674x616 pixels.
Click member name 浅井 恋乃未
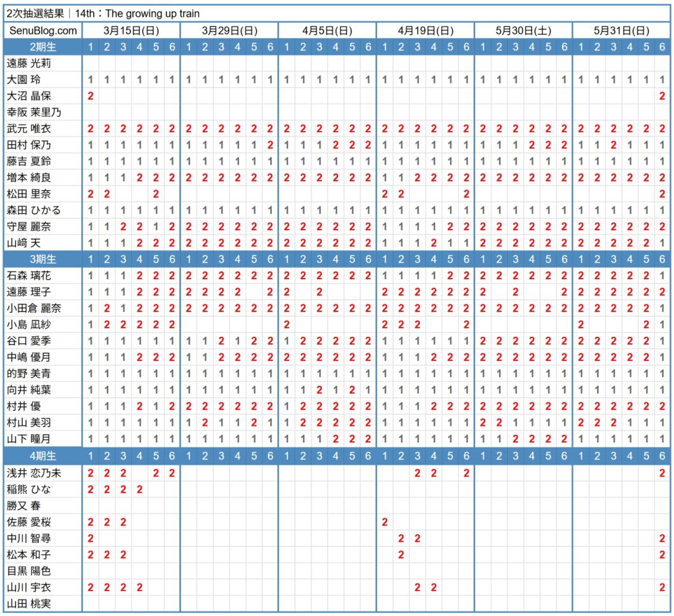[33, 472]
